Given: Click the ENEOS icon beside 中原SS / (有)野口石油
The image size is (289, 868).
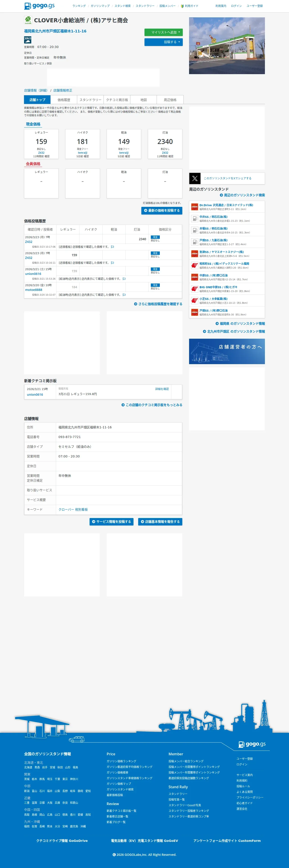Looking at the screenshot, I should point(194,277).
